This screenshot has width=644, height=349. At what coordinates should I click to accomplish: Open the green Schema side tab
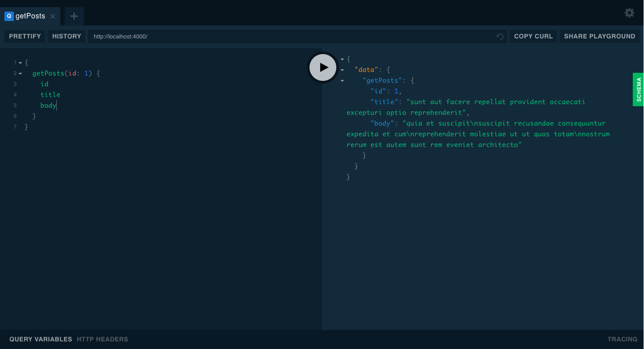(x=638, y=89)
